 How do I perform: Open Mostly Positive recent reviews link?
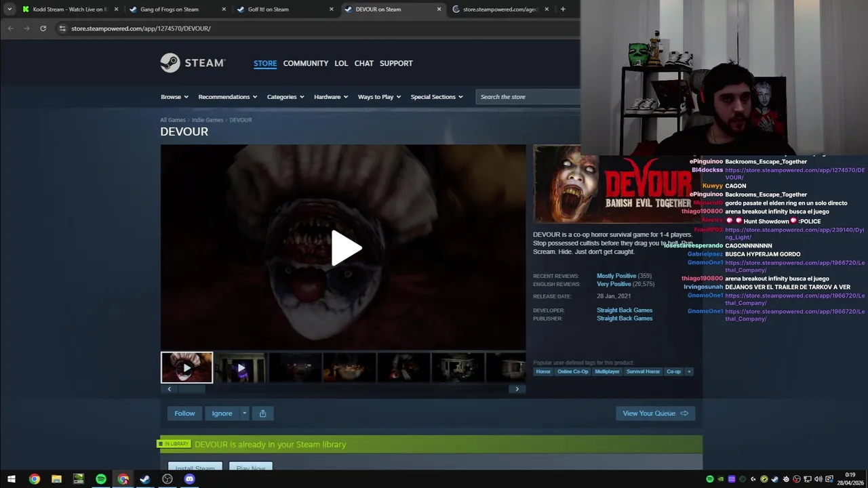pyautogui.click(x=616, y=276)
